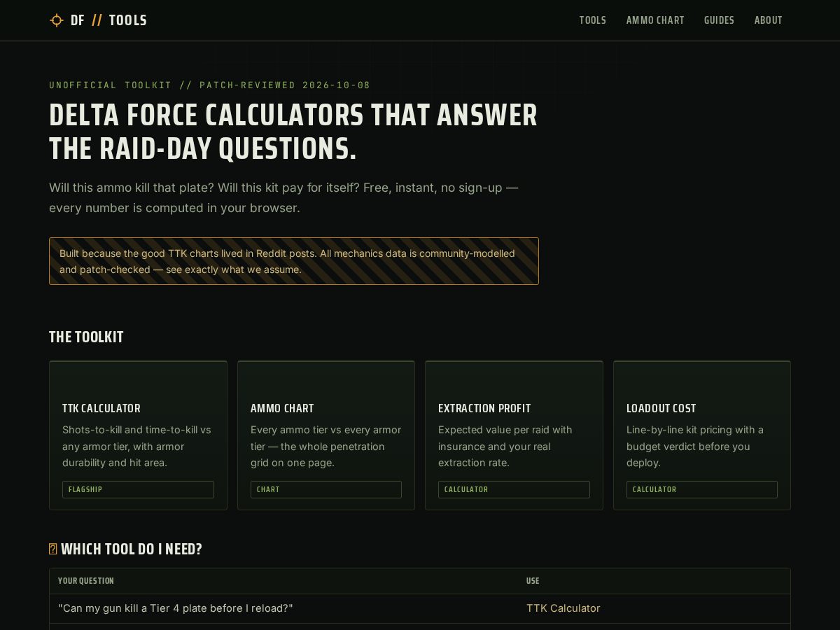Click the crosshair logo icon

(57, 20)
